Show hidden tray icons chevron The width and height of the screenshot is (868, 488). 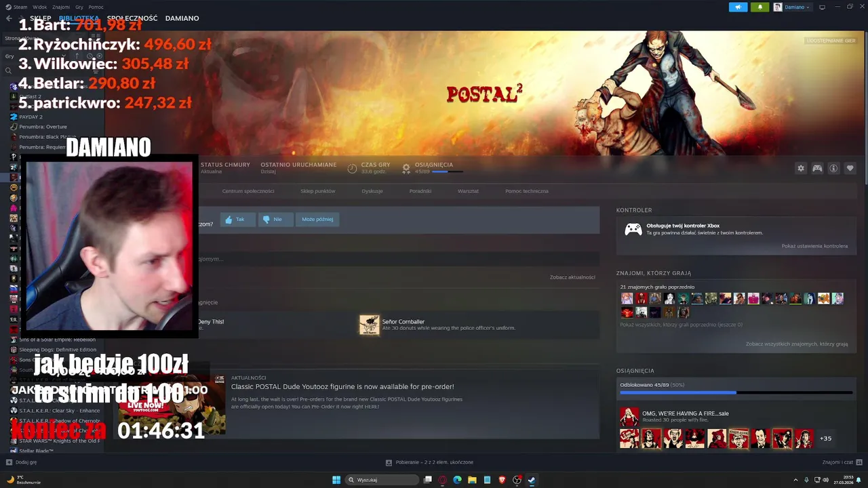[795, 480]
